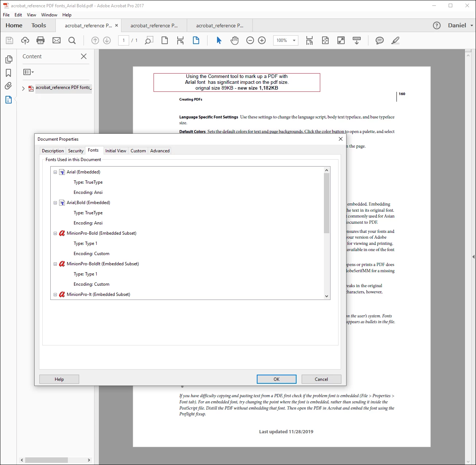This screenshot has height=465, width=476.
Task: Open the Bookmarks side panel icon
Action: (x=8, y=73)
